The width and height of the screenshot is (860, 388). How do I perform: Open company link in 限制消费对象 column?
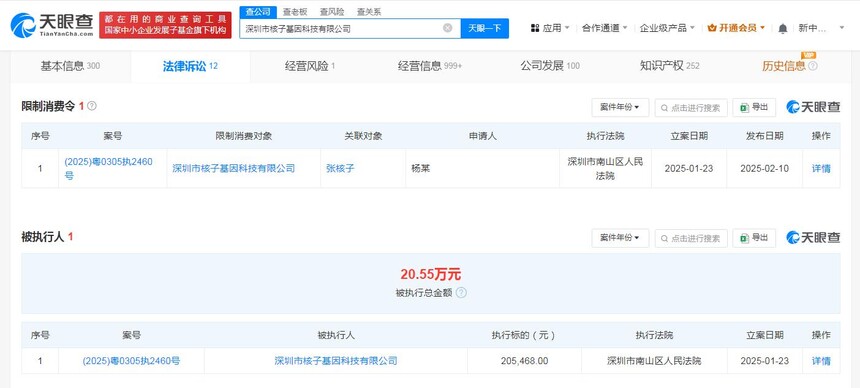point(234,168)
